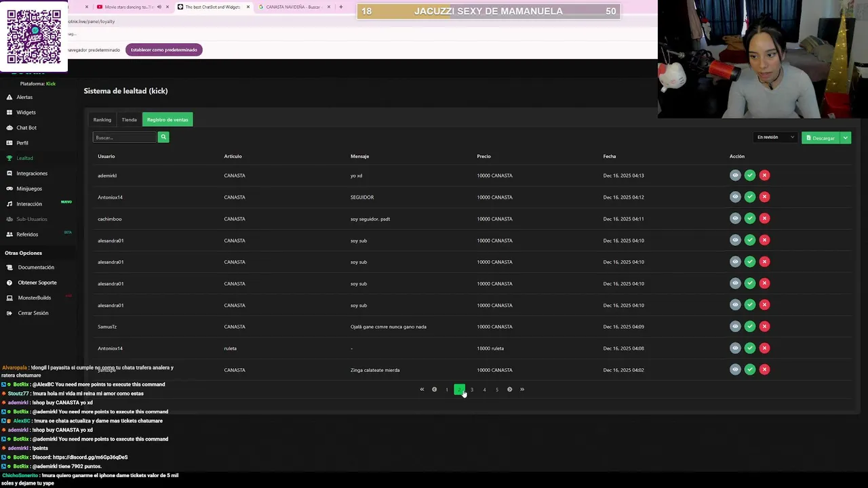Go to next page of records

(509, 389)
